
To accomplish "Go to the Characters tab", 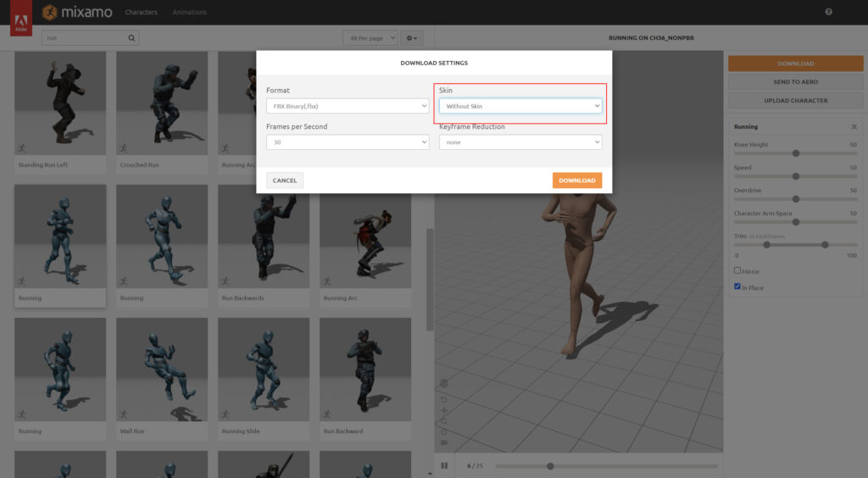I will tap(141, 12).
